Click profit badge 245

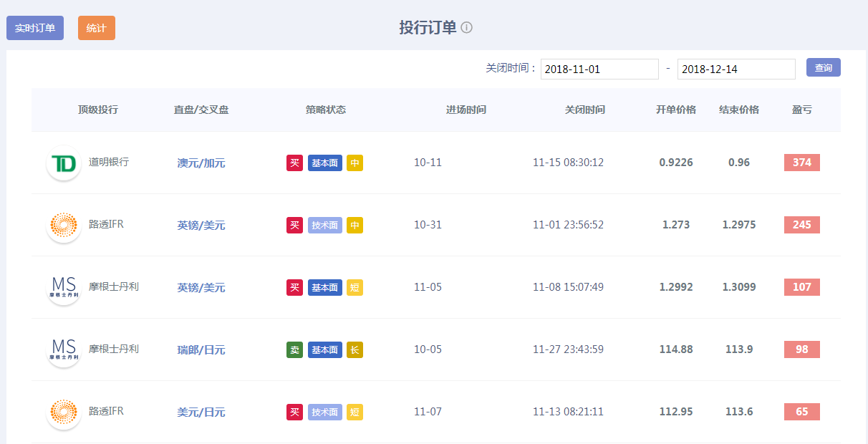pos(802,225)
